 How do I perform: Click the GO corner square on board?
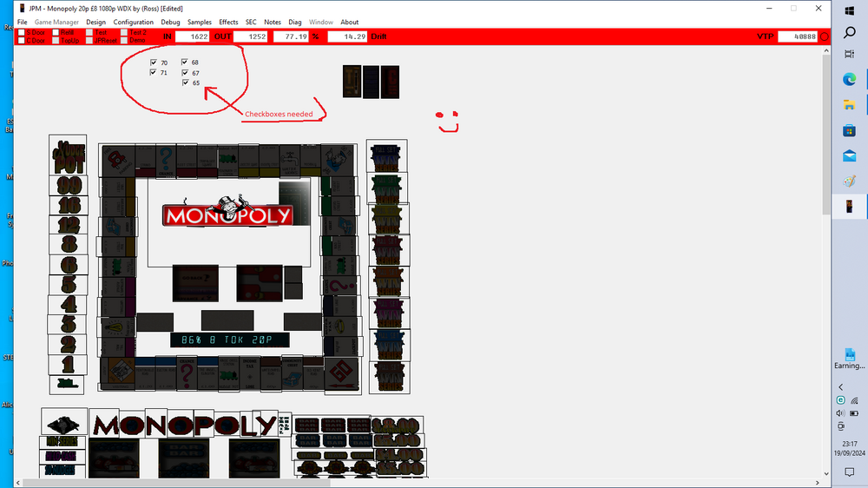point(341,374)
